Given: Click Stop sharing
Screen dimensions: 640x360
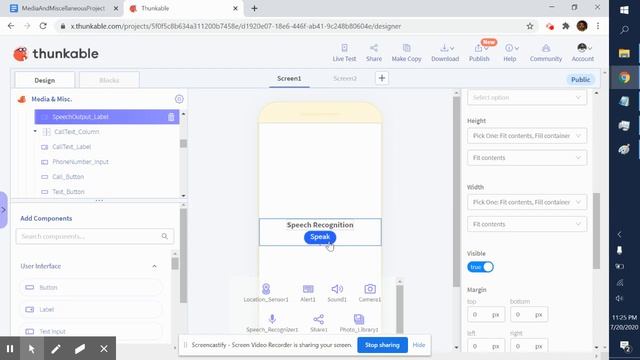Looking at the screenshot, I should pos(382,345).
